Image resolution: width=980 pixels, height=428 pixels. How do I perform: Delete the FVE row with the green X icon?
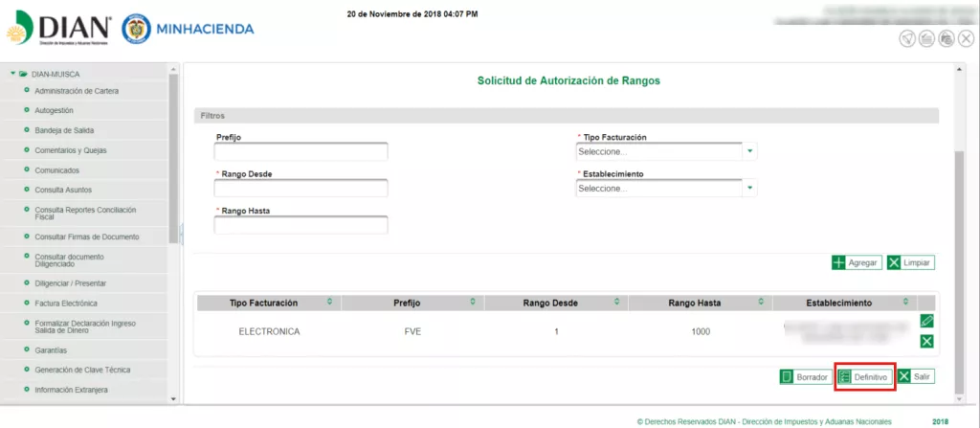(926, 341)
